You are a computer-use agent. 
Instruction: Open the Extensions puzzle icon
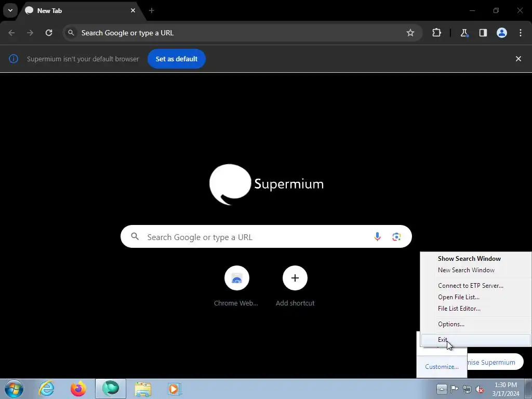[436, 33]
